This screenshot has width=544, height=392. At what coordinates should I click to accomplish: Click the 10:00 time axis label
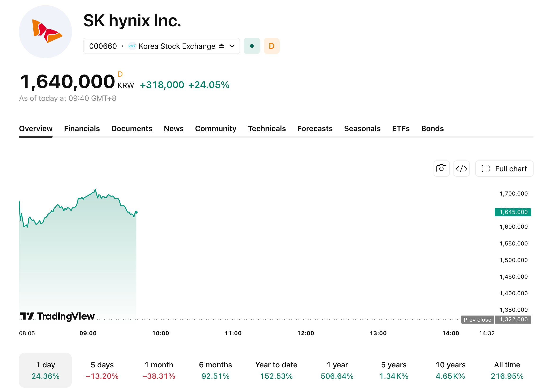pyautogui.click(x=160, y=333)
